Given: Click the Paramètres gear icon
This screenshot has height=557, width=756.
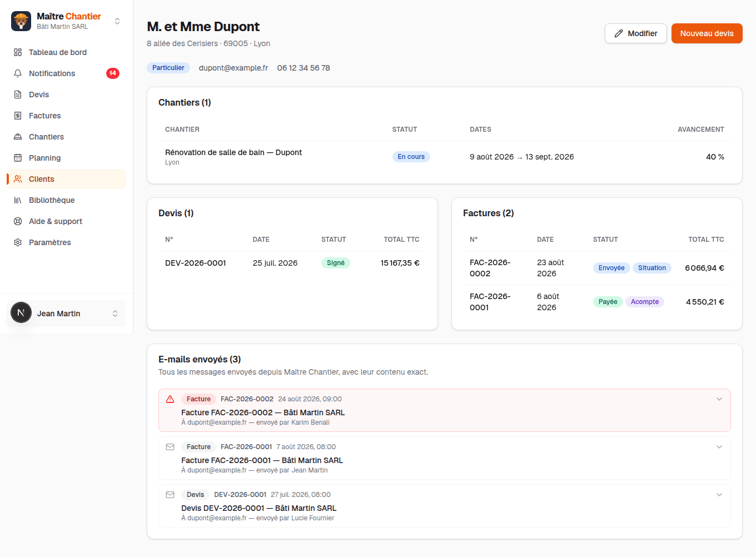Looking at the screenshot, I should point(18,242).
